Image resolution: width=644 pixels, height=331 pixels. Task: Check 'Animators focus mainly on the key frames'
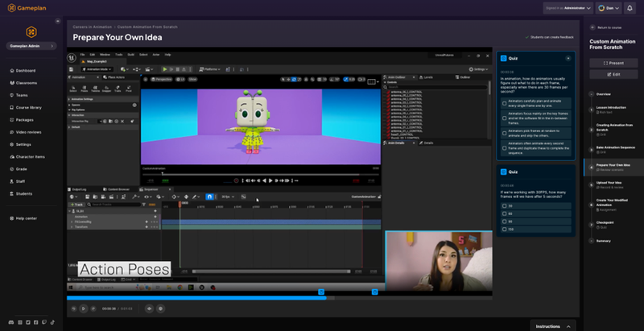[x=505, y=118]
